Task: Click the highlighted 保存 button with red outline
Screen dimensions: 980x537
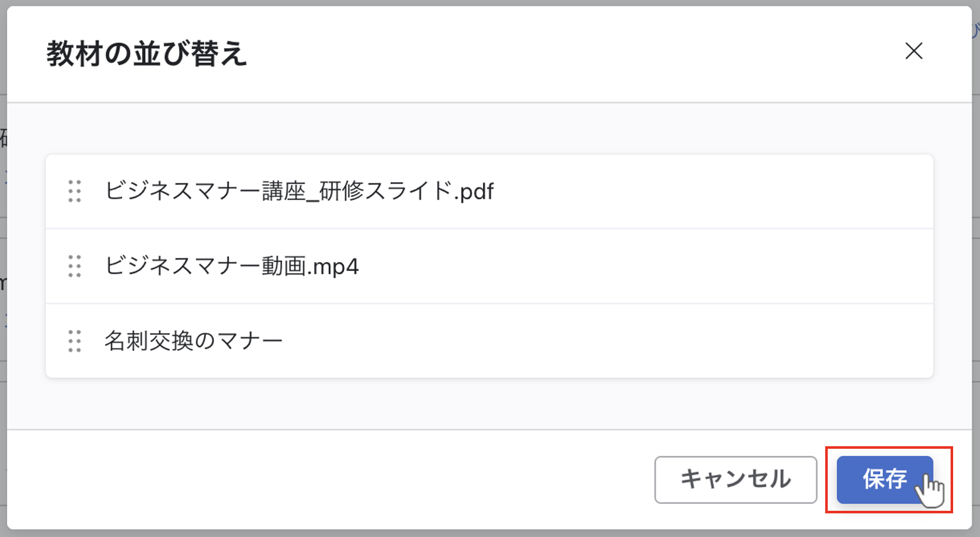Action: (883, 479)
